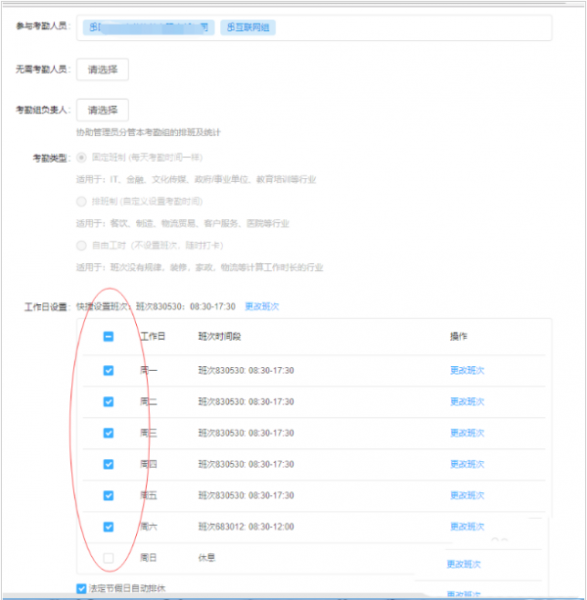The height and width of the screenshot is (600, 587).
Task: Click the 操作 column header
Action: (458, 337)
